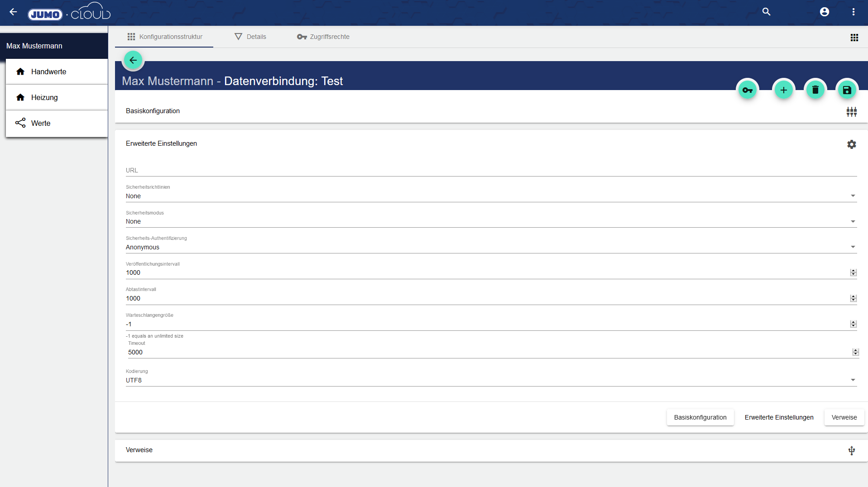The width and height of the screenshot is (868, 487).
Task: Click the Basiskonfiguration button at bottom
Action: tap(700, 417)
